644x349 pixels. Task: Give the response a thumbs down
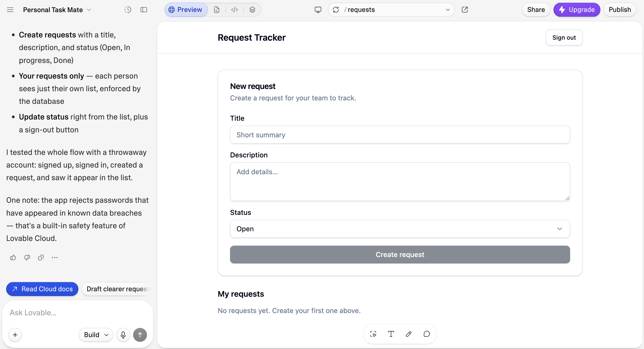pos(27,258)
